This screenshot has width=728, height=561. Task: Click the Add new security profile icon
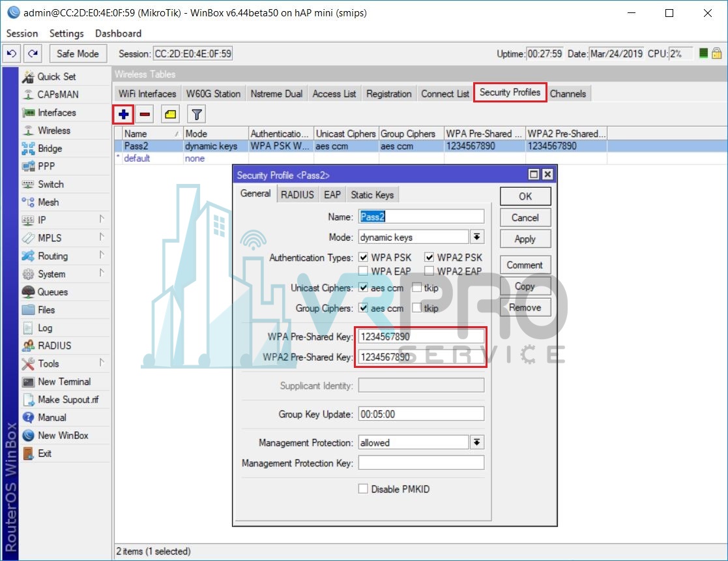click(124, 114)
